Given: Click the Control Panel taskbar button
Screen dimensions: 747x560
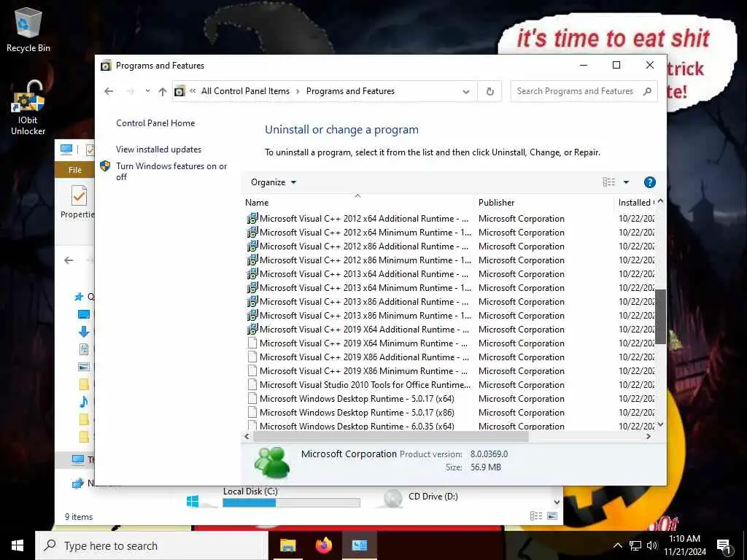Looking at the screenshot, I should (x=359, y=545).
